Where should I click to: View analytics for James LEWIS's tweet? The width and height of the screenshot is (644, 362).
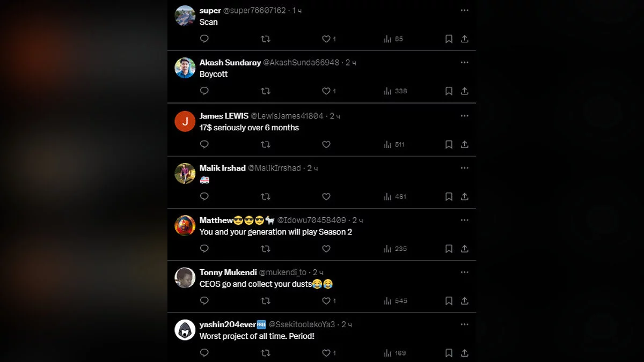394,145
